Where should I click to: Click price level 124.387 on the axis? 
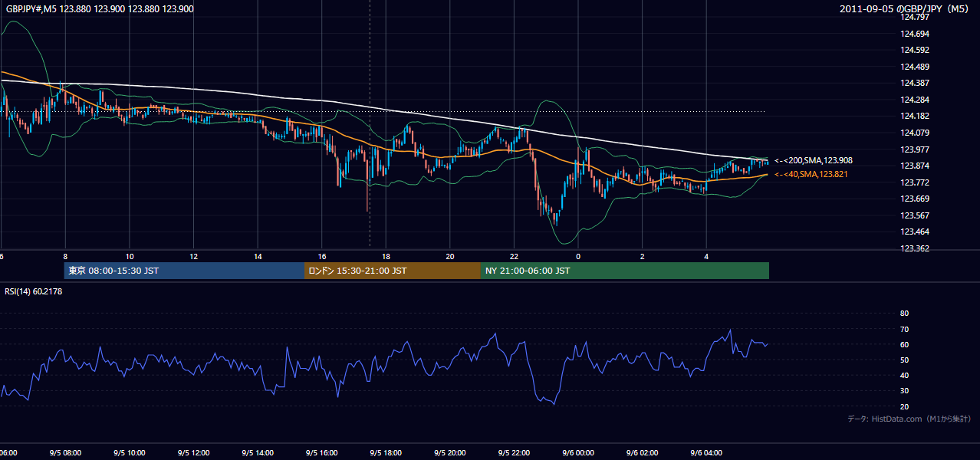click(915, 83)
